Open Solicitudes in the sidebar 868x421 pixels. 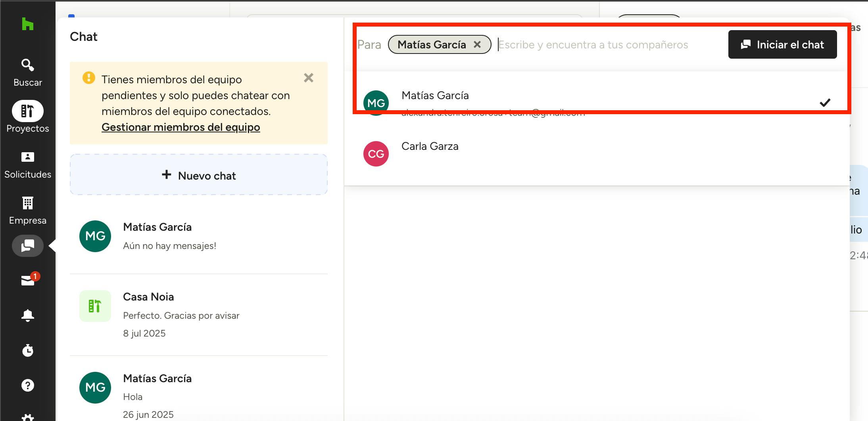click(28, 164)
